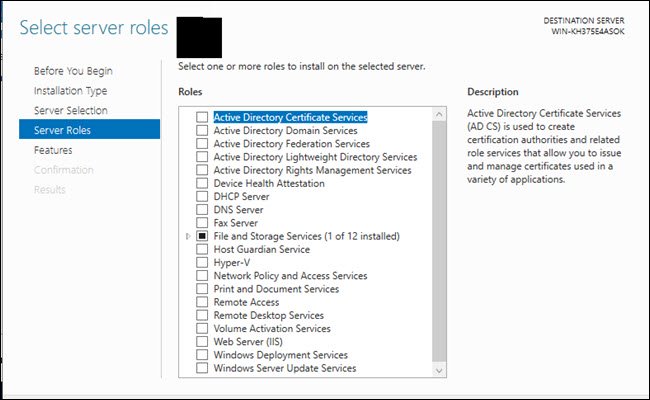Enable the Active Directory Domain Services role

point(203,131)
